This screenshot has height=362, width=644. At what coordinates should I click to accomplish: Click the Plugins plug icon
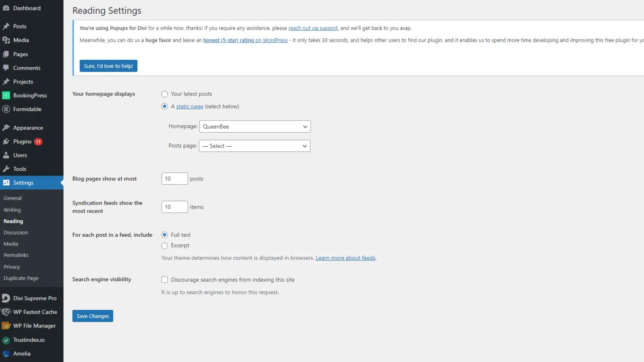(6, 142)
